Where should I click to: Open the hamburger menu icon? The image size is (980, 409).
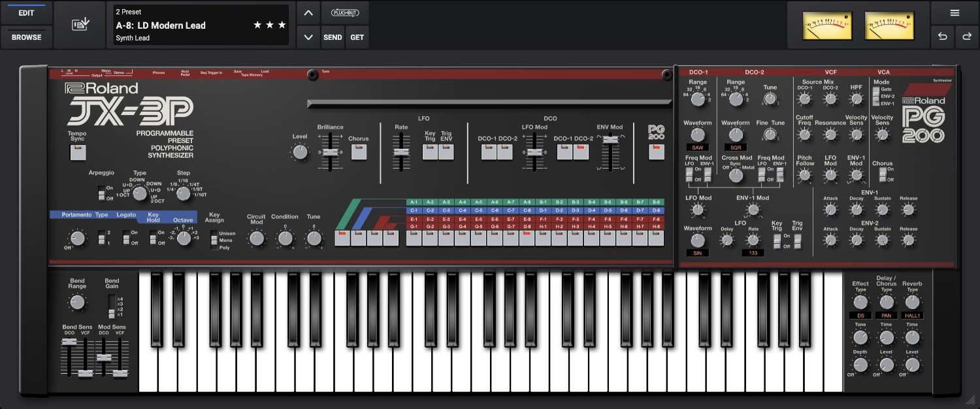[955, 13]
